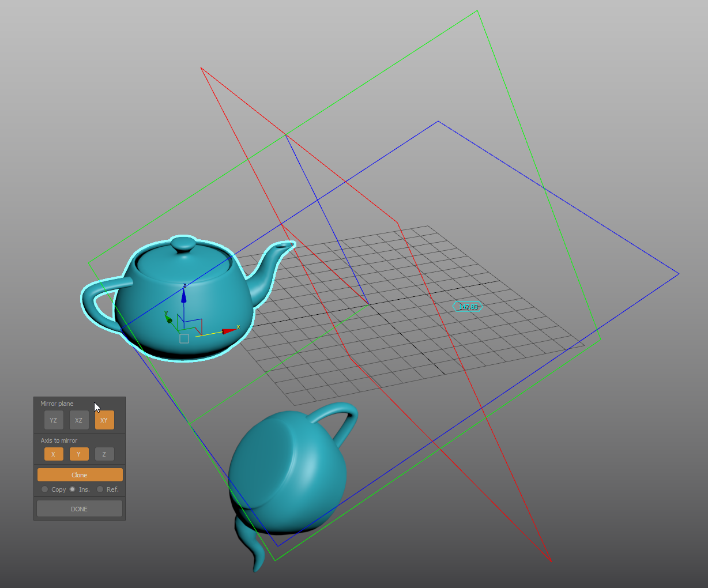Disable Y axis mirroring
Viewport: 708px width, 588px height.
coord(78,454)
